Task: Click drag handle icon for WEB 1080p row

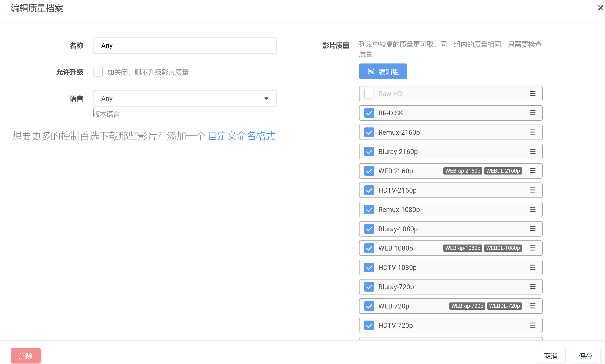Action: coord(532,248)
